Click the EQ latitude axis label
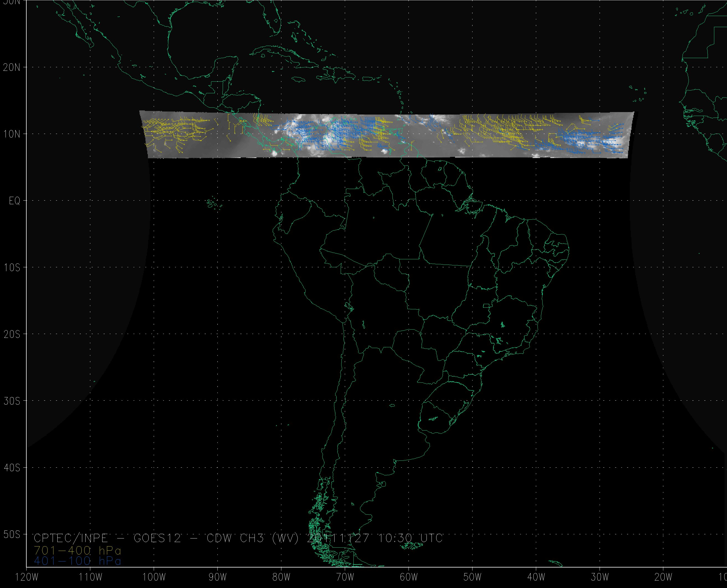 pyautogui.click(x=14, y=201)
